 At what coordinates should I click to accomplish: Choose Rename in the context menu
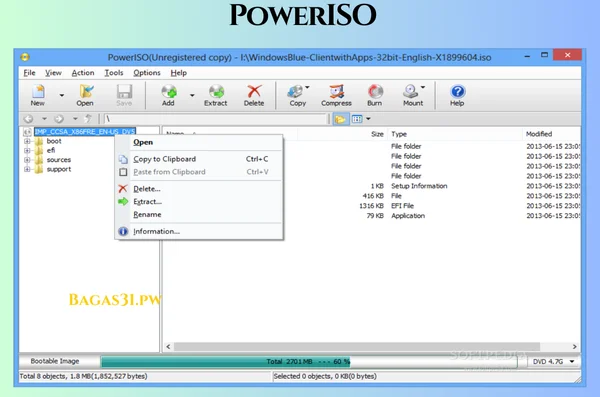point(199,215)
